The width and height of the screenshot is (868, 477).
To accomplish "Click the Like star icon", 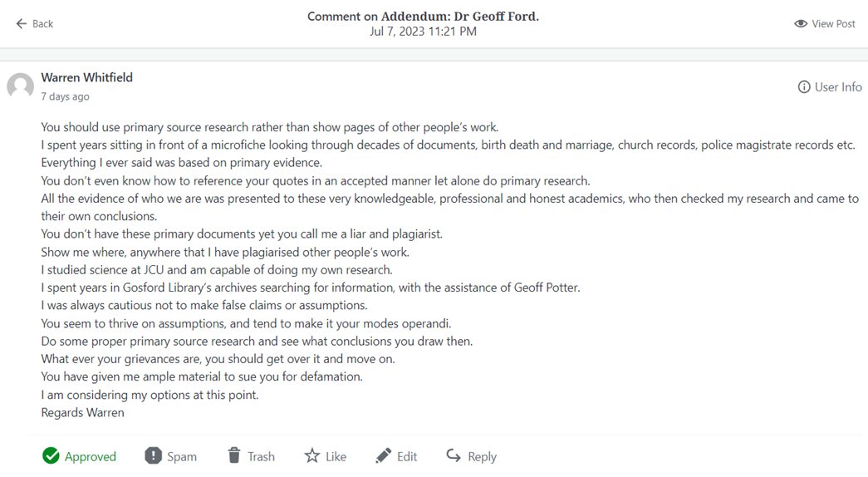I will click(x=311, y=455).
